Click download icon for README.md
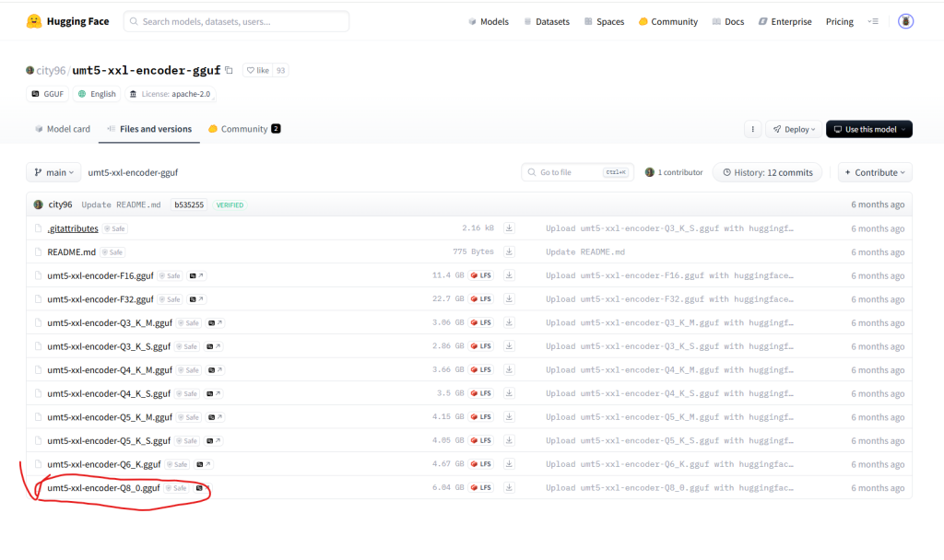 tap(508, 252)
